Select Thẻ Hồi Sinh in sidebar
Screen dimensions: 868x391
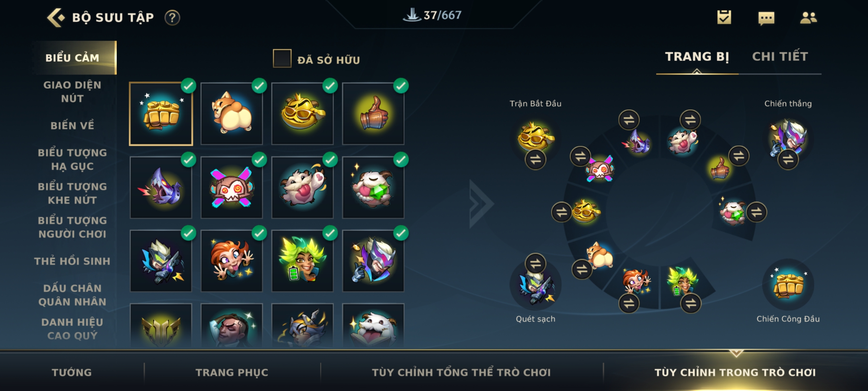click(x=72, y=261)
